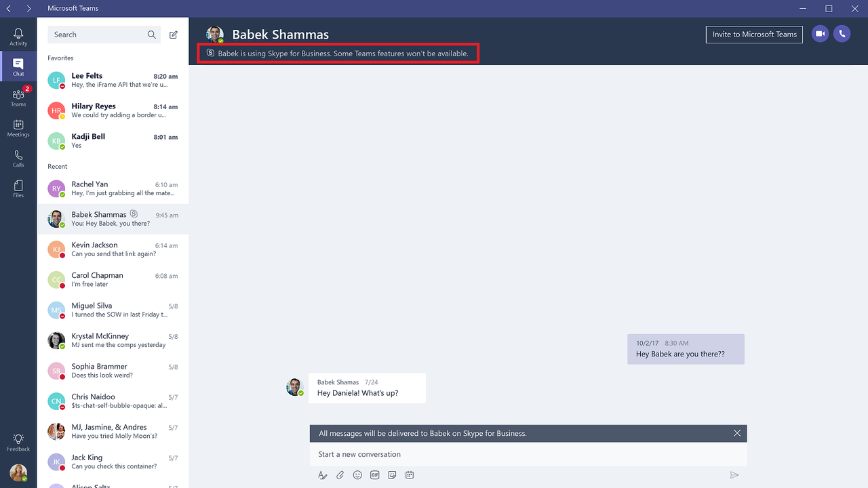Image resolution: width=868 pixels, height=488 pixels.
Task: Click the schedule meeting icon in compose bar
Action: tap(410, 475)
